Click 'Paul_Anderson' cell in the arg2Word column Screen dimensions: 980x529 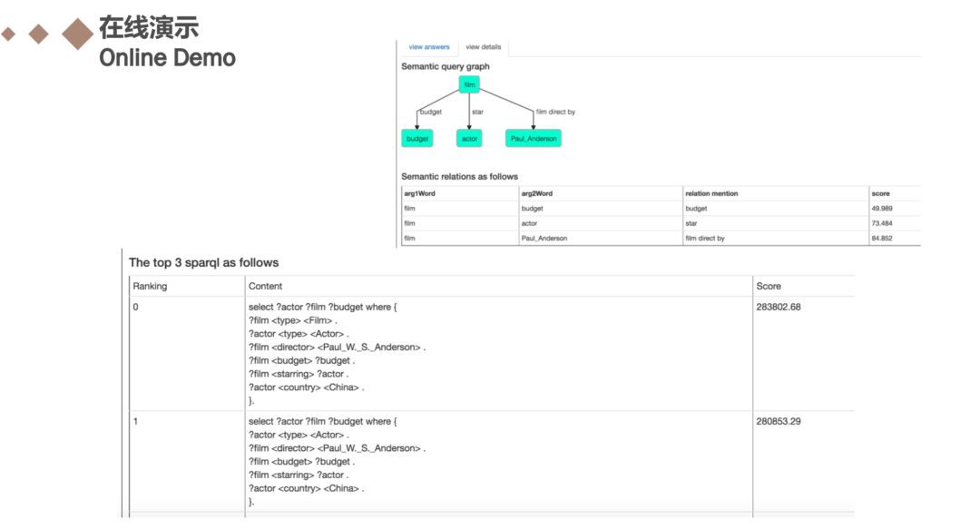[544, 239]
